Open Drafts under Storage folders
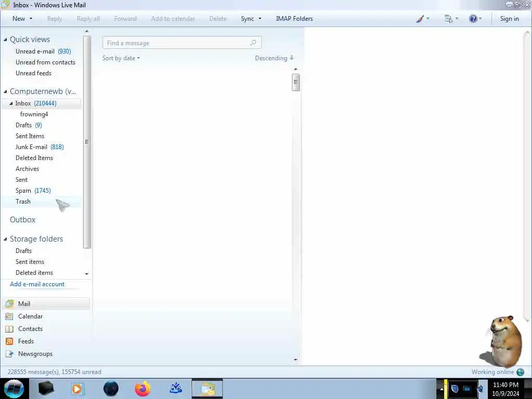Viewport: 532px width, 399px height. click(x=23, y=251)
